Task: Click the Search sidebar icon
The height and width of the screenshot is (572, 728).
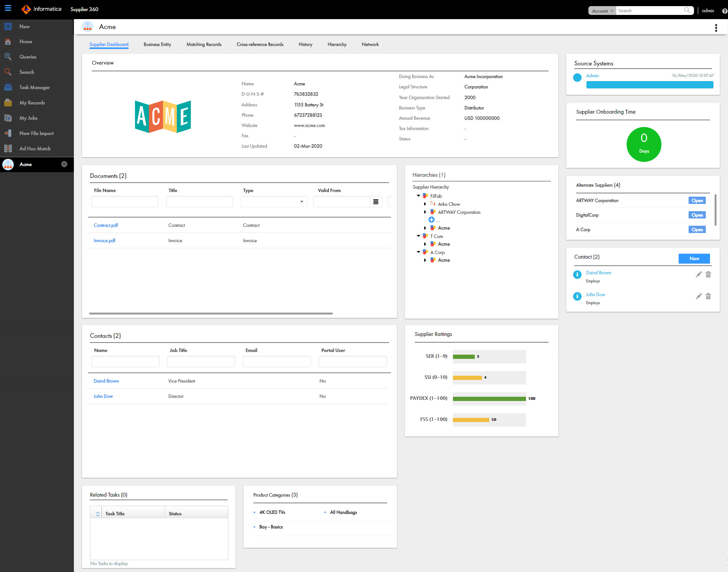Action: [x=8, y=72]
